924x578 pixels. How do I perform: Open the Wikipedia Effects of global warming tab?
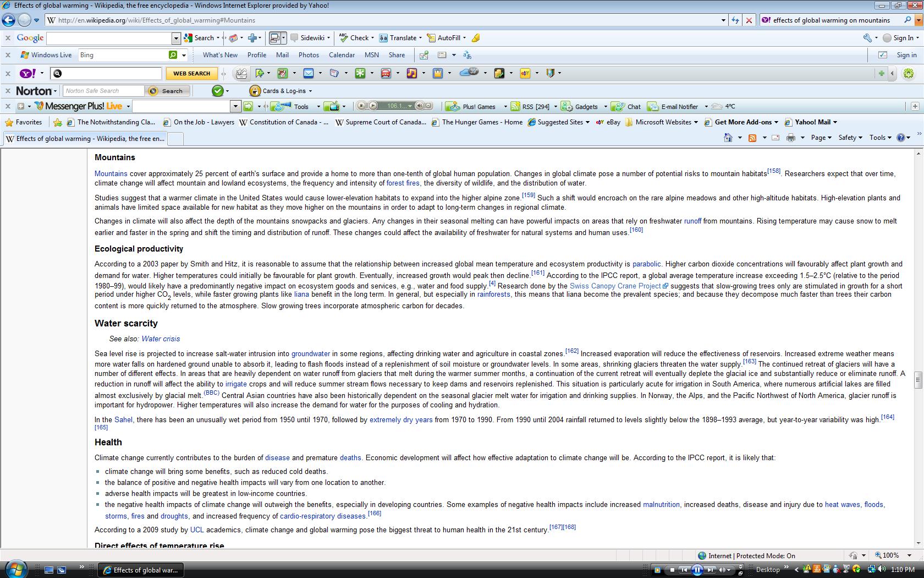click(x=85, y=139)
